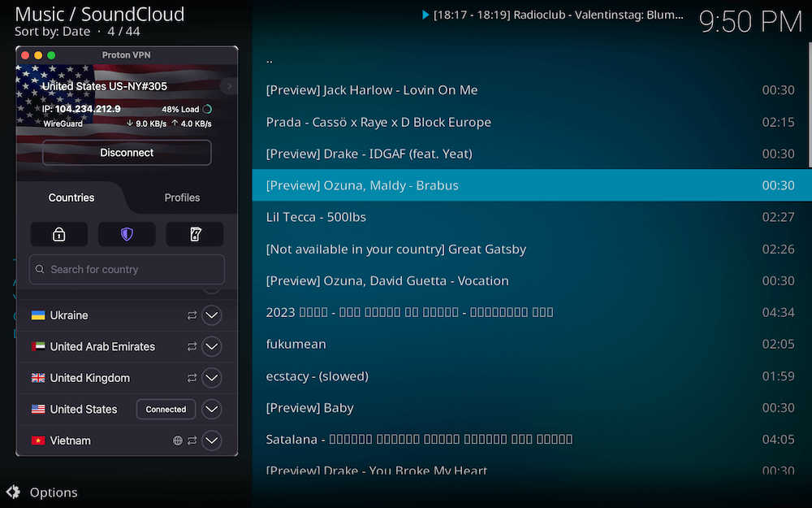
Task: Select the Great Gatsby unavailable track
Action: (531, 249)
